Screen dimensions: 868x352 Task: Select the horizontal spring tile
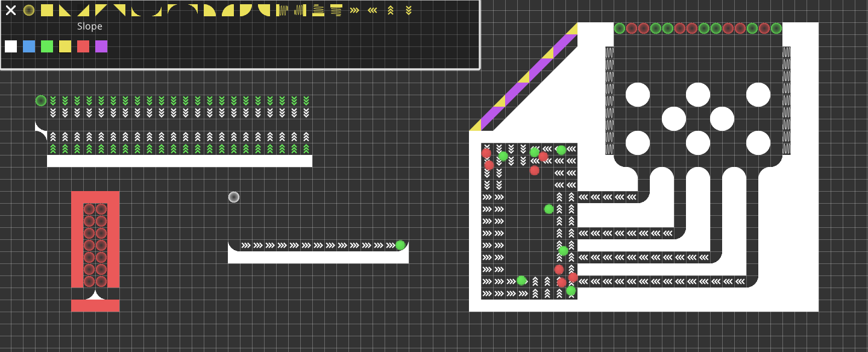pos(283,10)
